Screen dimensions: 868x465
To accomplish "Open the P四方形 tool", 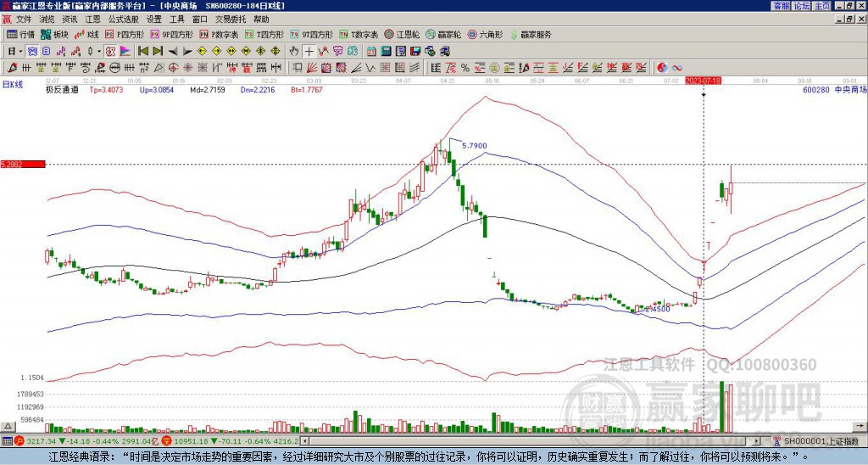I will (125, 34).
